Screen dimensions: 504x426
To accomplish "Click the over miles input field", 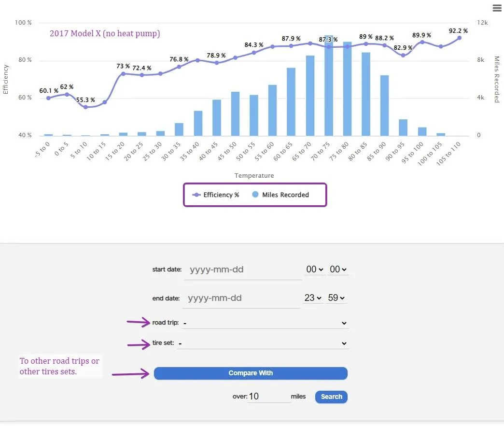I will click(269, 397).
